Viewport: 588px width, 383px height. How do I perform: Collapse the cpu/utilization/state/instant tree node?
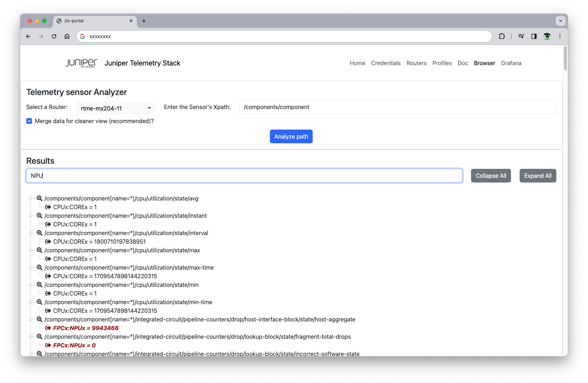(x=31, y=216)
